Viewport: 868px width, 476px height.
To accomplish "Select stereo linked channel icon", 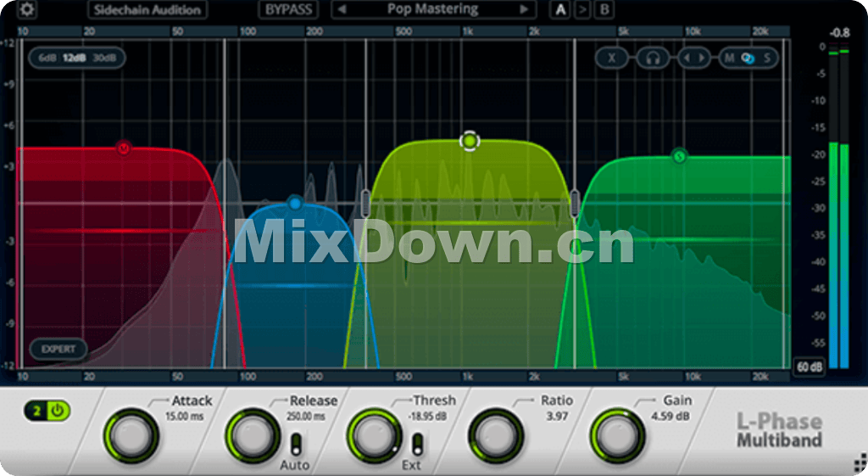I will [748, 58].
